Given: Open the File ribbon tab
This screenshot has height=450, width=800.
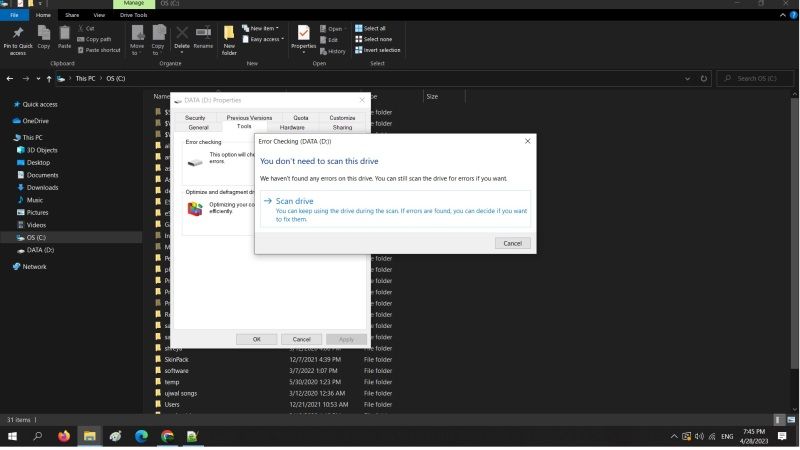Looking at the screenshot, I should pyautogui.click(x=14, y=15).
